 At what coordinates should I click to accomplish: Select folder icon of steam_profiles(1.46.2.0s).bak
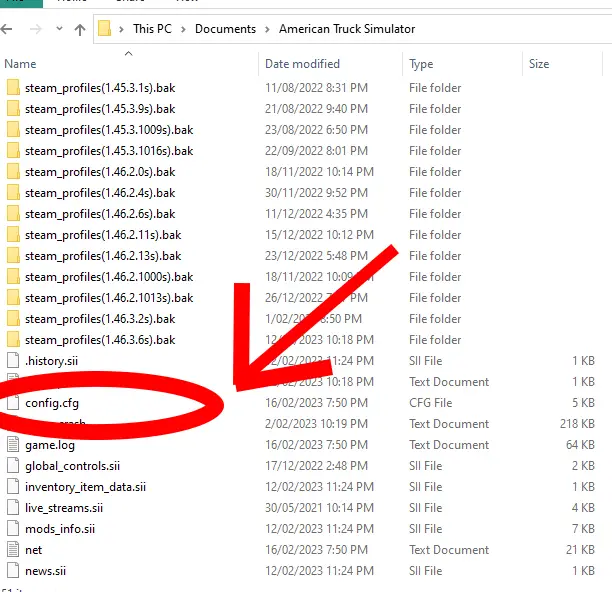click(13, 172)
